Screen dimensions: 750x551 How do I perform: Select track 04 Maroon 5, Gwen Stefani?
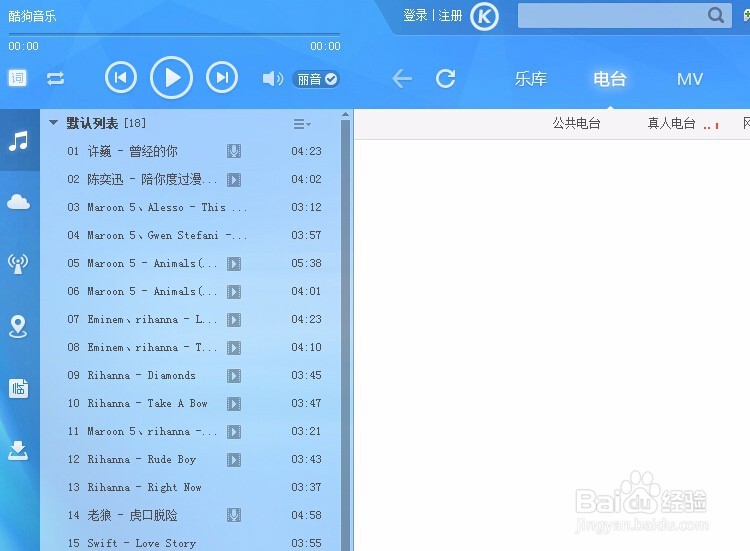click(190, 235)
